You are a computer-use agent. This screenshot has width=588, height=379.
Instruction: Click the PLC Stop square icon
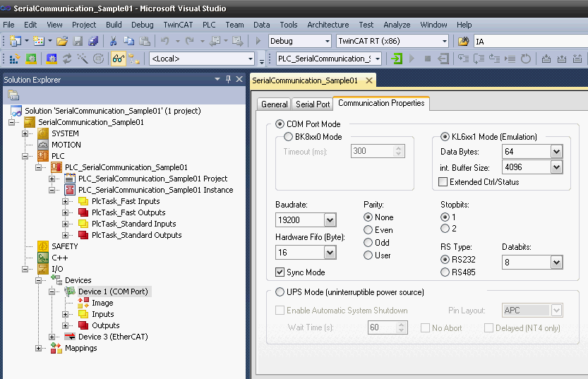tap(428, 59)
